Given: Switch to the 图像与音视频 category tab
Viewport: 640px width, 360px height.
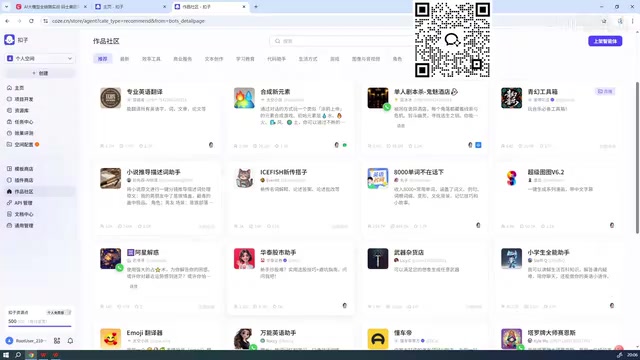Looking at the screenshot, I should click(x=366, y=59).
